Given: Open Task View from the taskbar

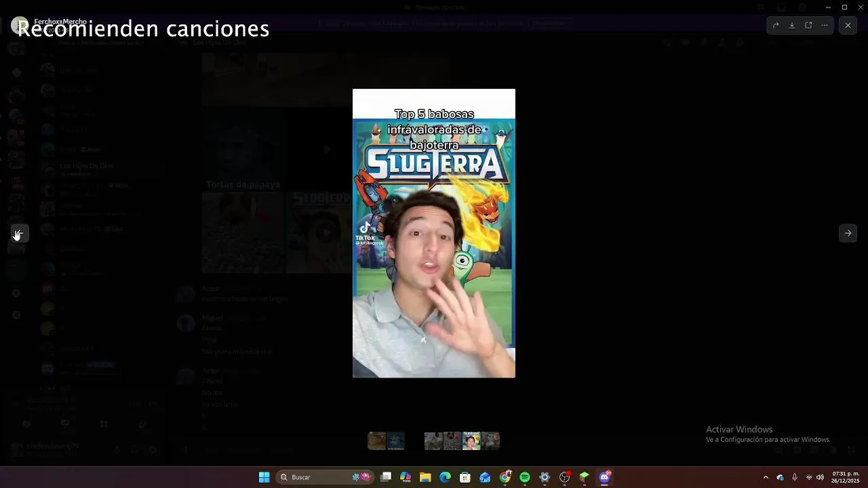Looking at the screenshot, I should click(x=386, y=477).
